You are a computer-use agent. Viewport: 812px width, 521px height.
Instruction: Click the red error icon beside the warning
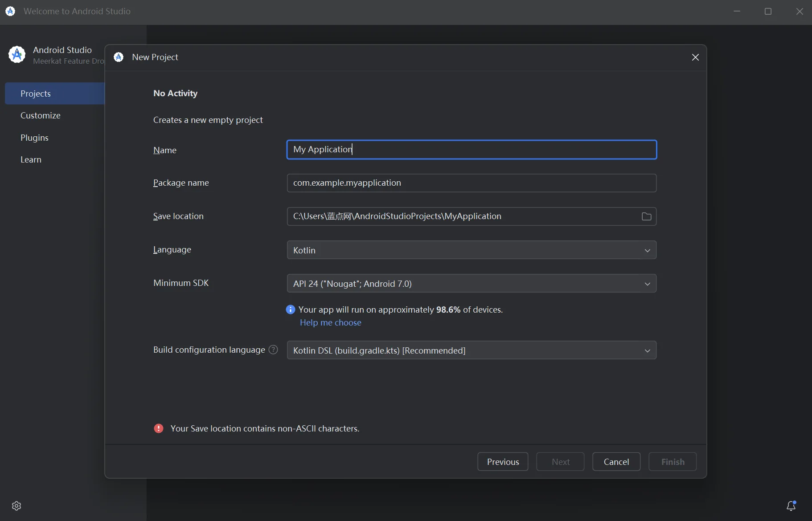coord(159,428)
